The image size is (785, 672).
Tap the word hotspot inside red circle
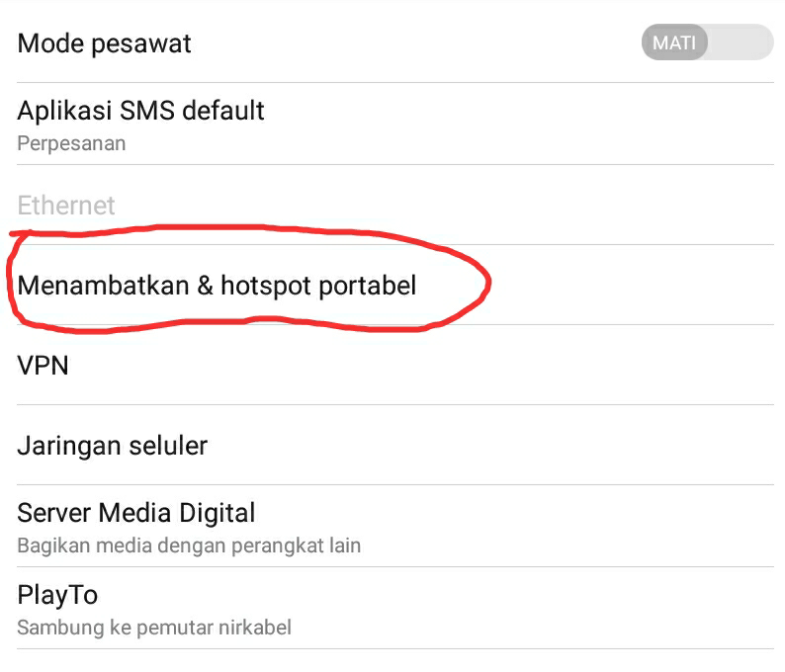266,286
